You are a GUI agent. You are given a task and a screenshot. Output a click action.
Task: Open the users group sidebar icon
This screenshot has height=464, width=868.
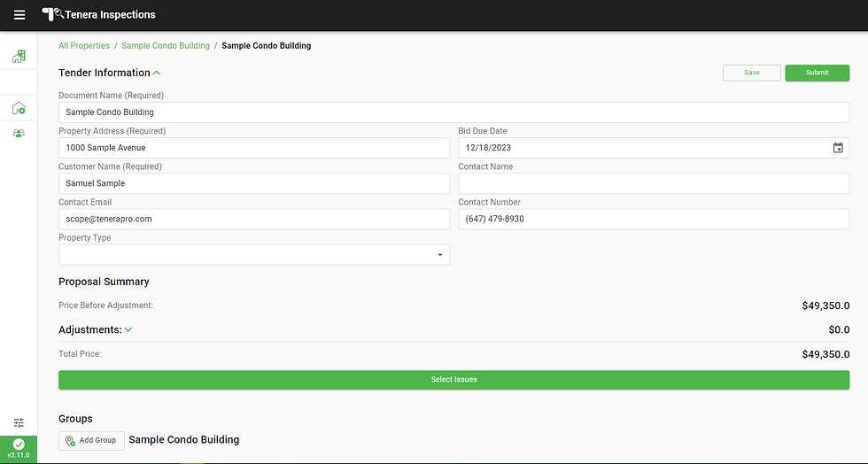click(19, 134)
